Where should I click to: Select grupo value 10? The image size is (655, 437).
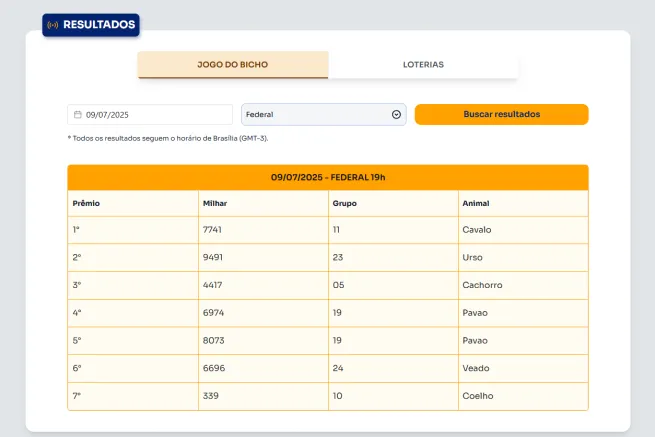(x=393, y=396)
